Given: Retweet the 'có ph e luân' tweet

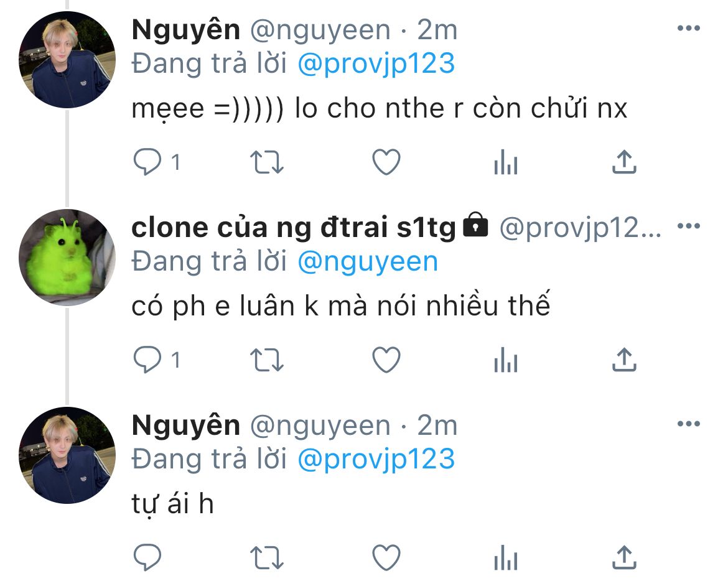Looking at the screenshot, I should 266,360.
